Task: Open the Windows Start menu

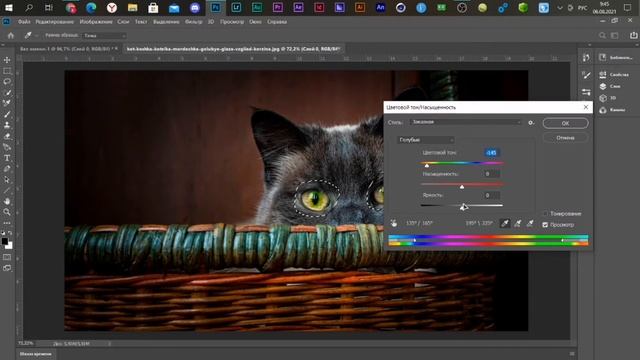Action: (9, 7)
